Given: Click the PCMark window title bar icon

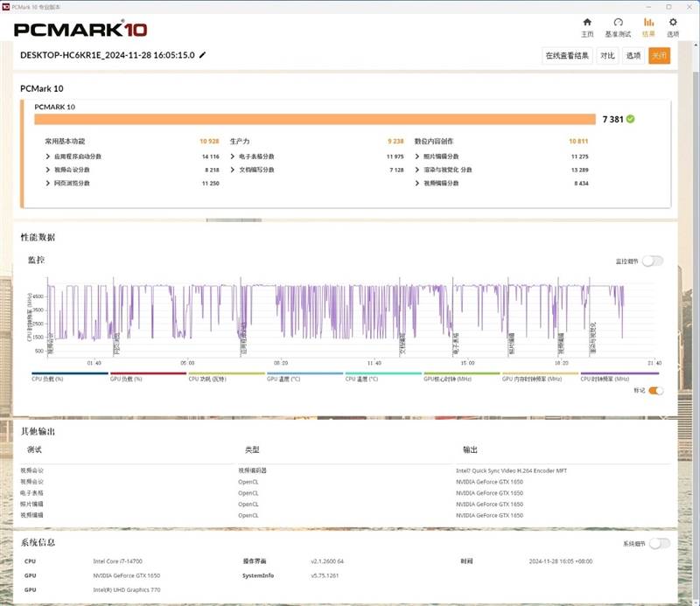Looking at the screenshot, I should pyautogui.click(x=6, y=5).
